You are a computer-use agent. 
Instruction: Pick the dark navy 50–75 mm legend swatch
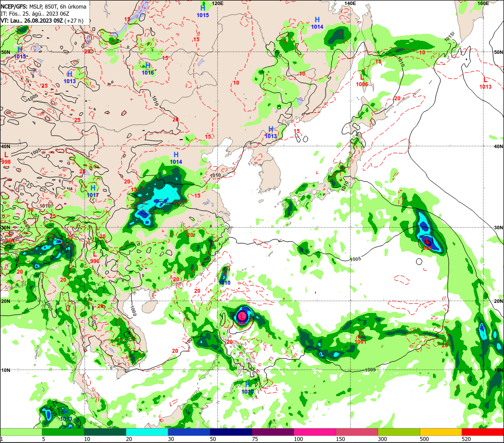click(231, 432)
